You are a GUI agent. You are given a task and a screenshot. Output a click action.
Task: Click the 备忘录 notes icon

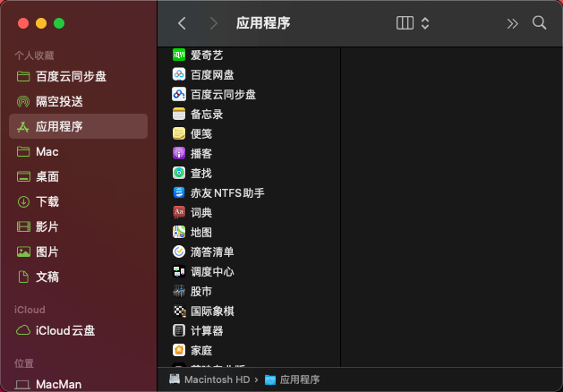(179, 115)
